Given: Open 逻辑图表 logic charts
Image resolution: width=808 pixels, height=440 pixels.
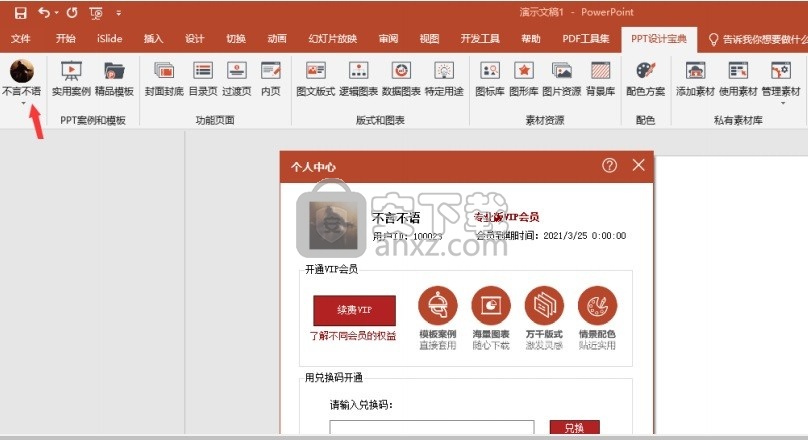Looking at the screenshot, I should (359, 79).
